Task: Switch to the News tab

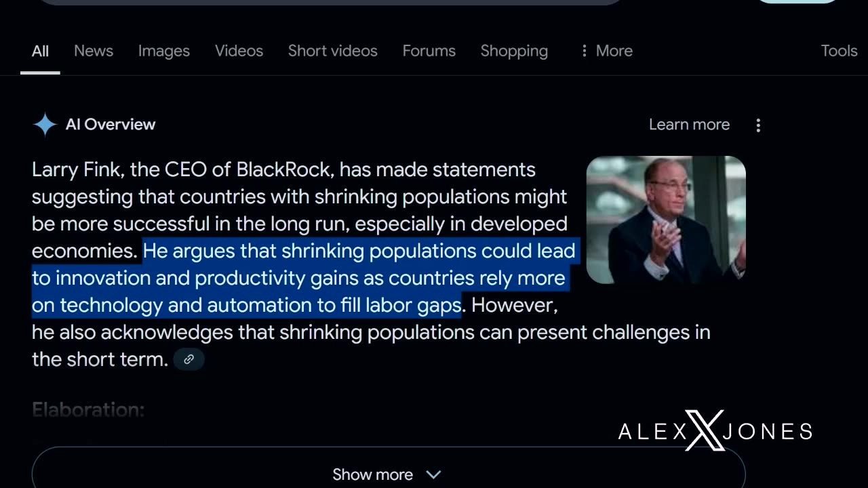Action: (94, 51)
